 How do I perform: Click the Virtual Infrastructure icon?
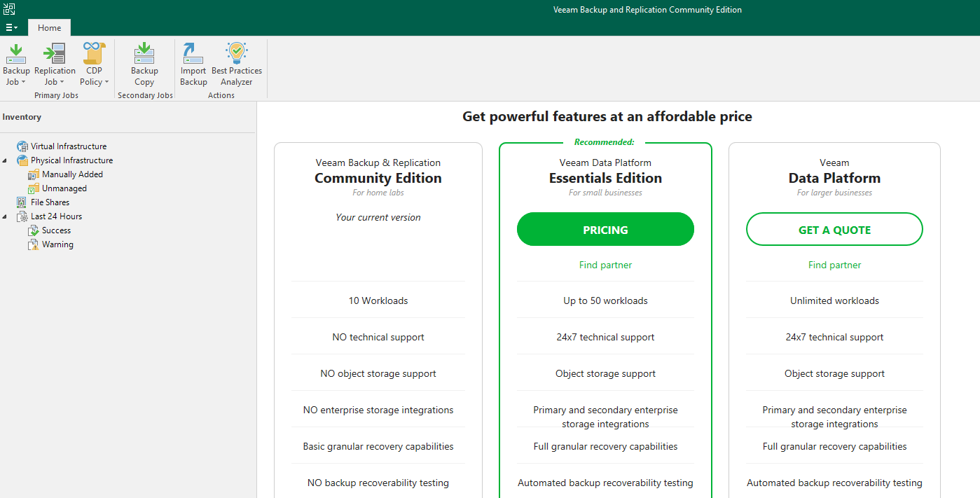pyautogui.click(x=22, y=146)
